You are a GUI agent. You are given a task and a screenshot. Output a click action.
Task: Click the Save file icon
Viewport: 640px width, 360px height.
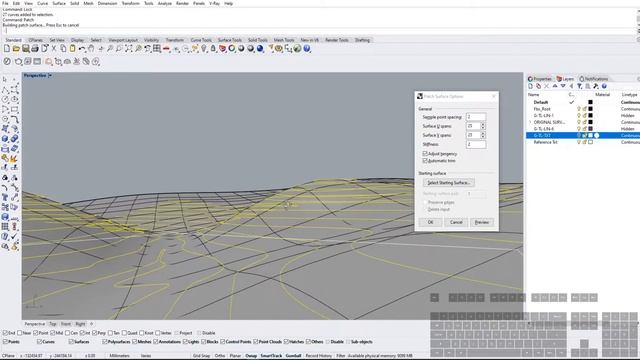[x=25, y=49]
